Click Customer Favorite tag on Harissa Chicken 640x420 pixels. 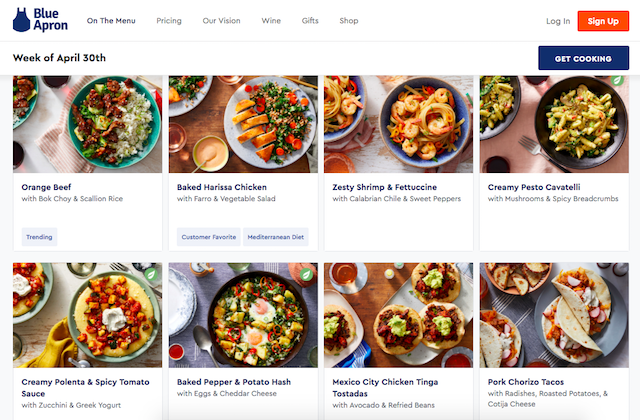pyautogui.click(x=208, y=238)
